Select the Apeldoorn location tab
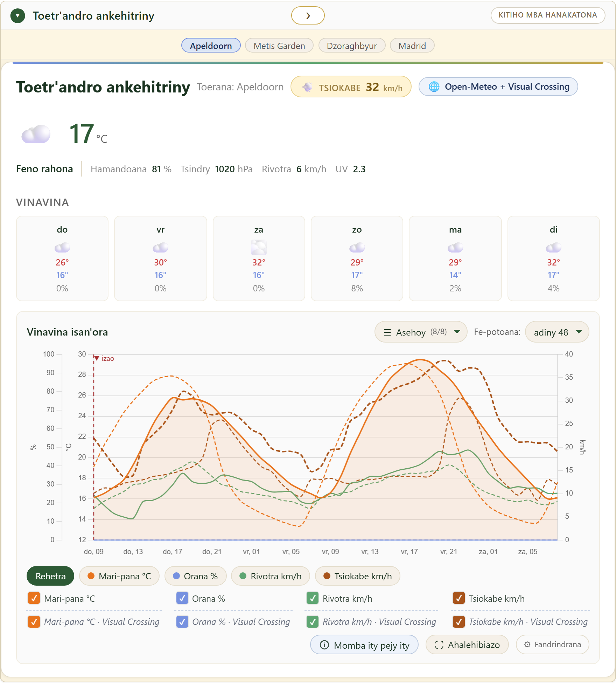 tap(211, 46)
